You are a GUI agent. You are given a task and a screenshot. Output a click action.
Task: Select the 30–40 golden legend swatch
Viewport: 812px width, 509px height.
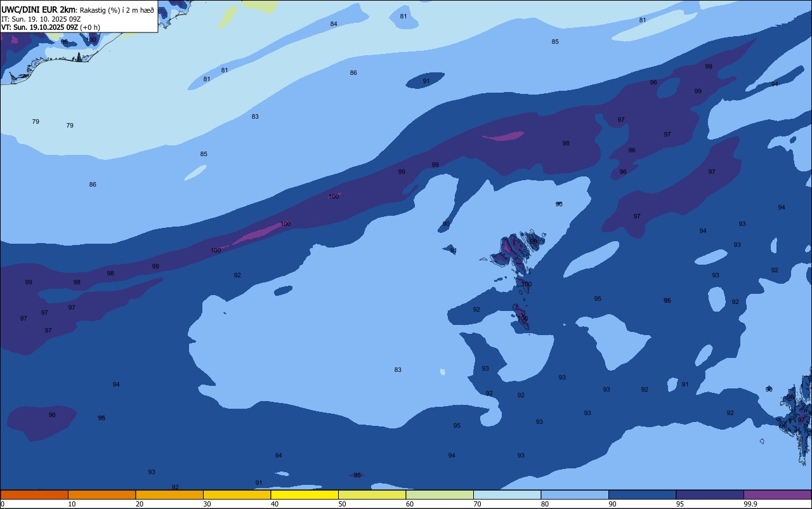click(x=237, y=494)
